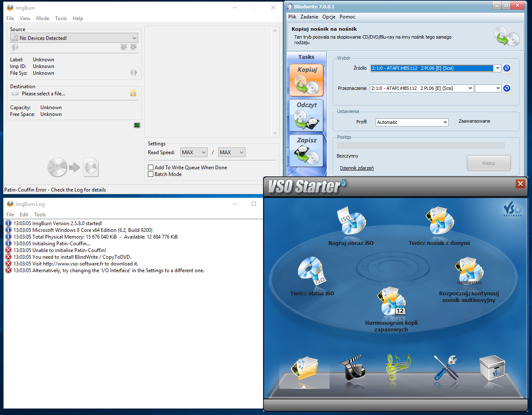
Task: Click the Patin-Couffin Error status bar text
Action: (55, 190)
